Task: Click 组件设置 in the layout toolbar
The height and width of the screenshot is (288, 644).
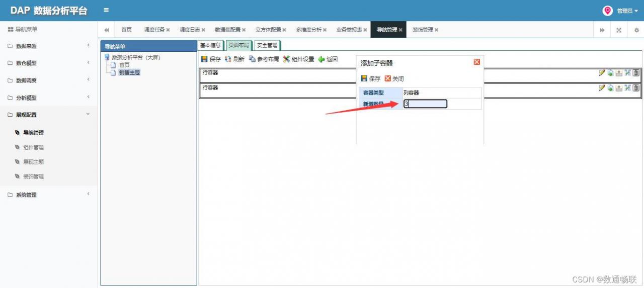Action: pos(298,59)
